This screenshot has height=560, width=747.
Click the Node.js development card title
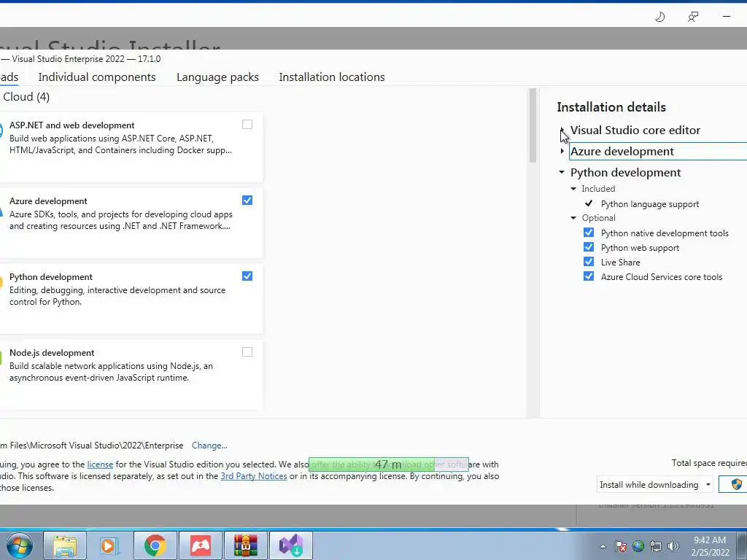[x=52, y=353]
